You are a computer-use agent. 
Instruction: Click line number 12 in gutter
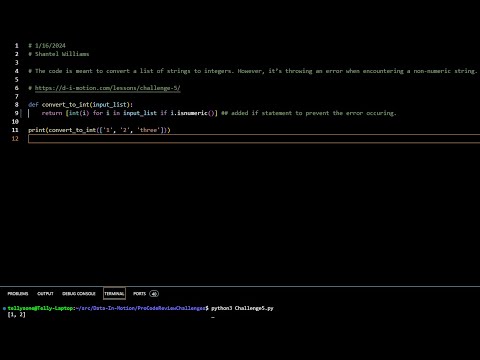15,138
